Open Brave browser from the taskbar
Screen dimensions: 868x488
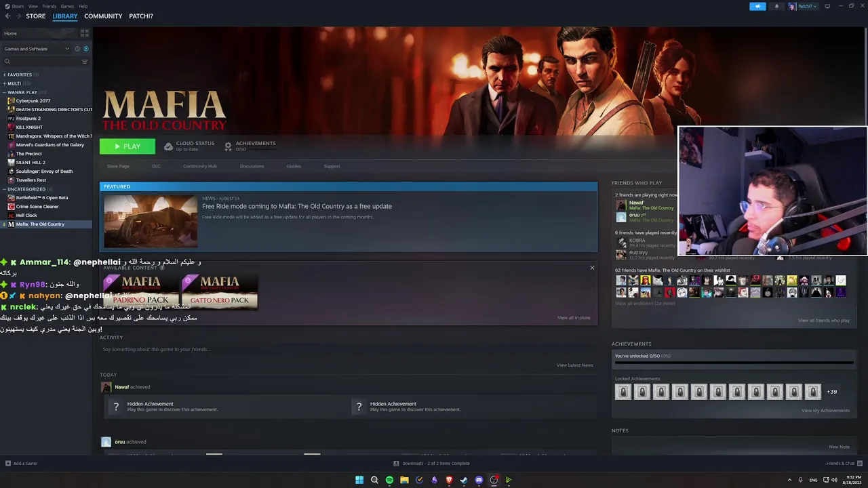click(449, 480)
